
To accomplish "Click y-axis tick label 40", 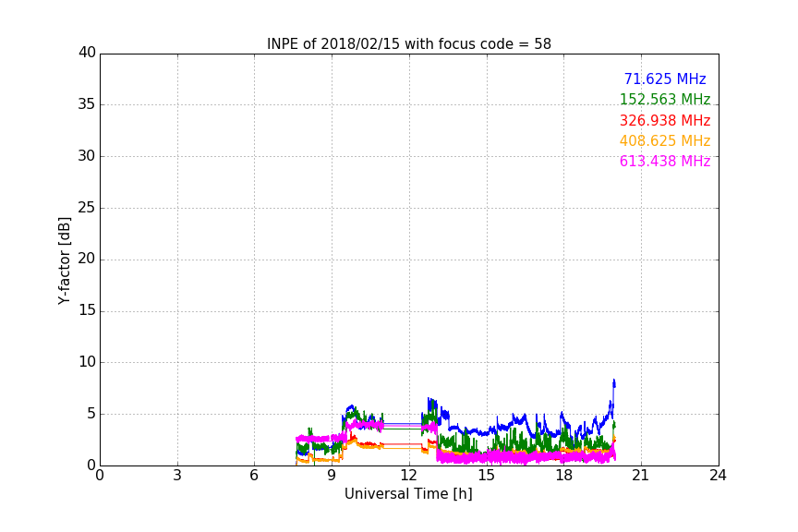I will (87, 53).
